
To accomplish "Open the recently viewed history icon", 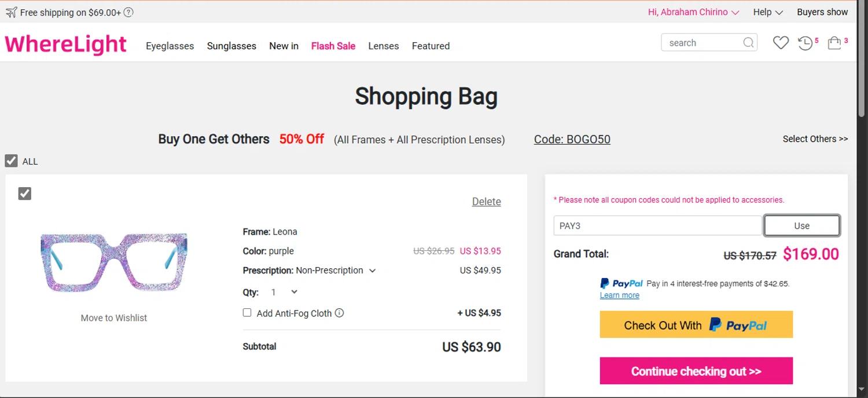I will click(x=805, y=43).
